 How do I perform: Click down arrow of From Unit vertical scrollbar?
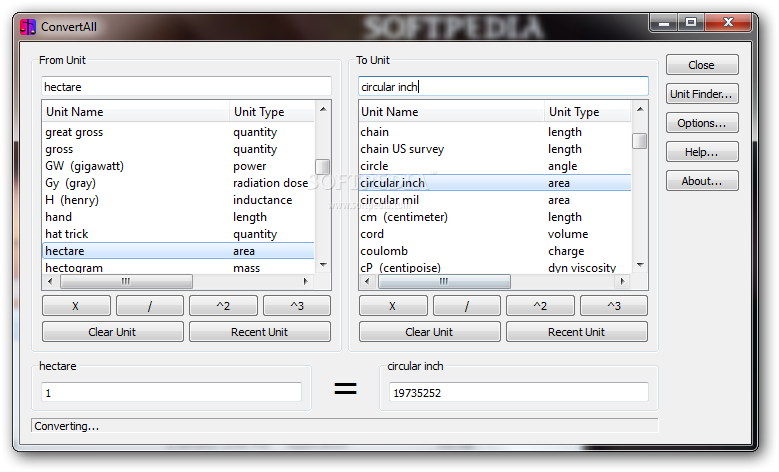tap(323, 265)
